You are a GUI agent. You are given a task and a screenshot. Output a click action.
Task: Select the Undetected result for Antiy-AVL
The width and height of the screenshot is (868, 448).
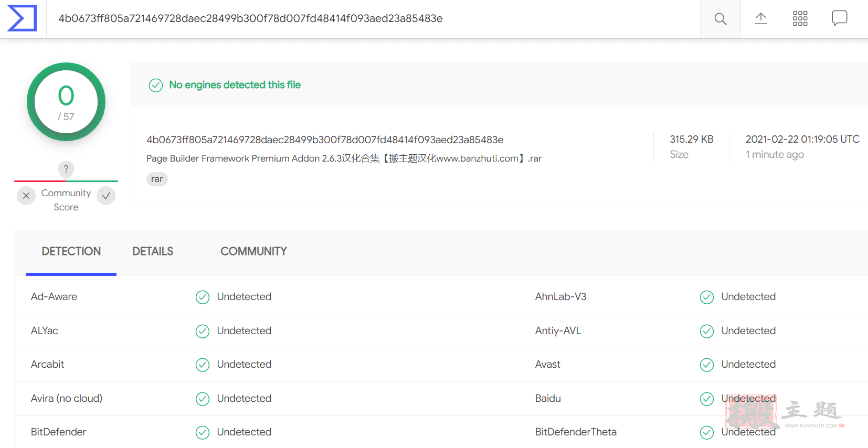click(748, 331)
